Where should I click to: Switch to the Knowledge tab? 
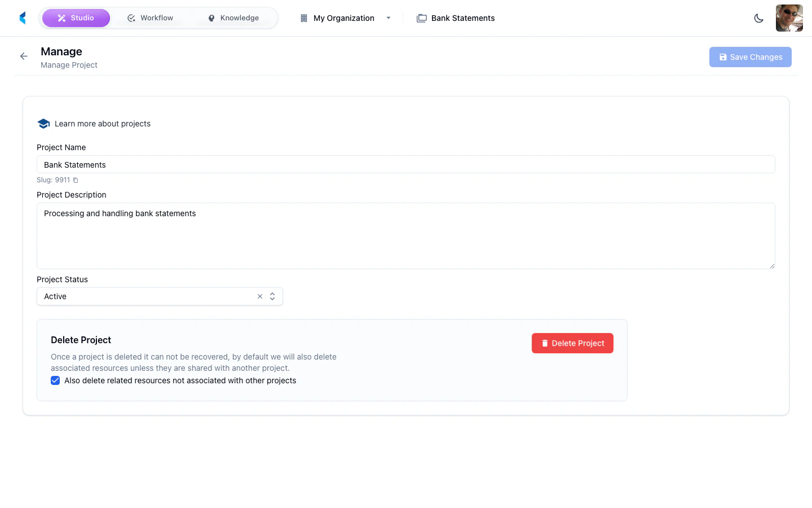coord(233,17)
